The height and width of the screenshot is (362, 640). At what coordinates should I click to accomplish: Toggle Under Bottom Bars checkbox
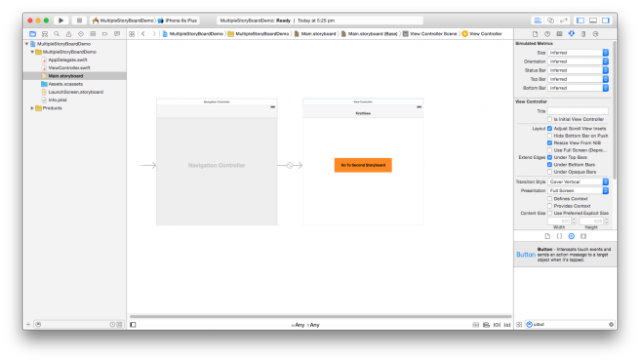(550, 164)
